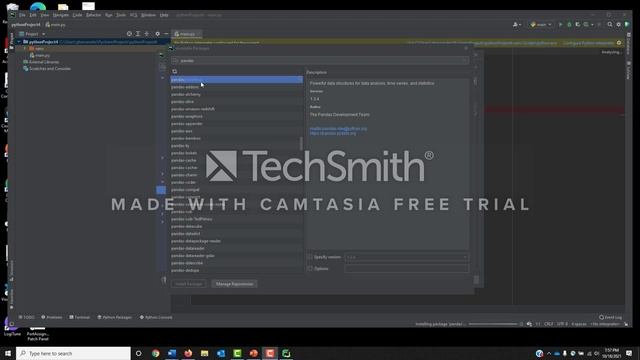This screenshot has width=640, height=360.
Task: Open Chrome from the taskbar
Action: tap(156, 353)
